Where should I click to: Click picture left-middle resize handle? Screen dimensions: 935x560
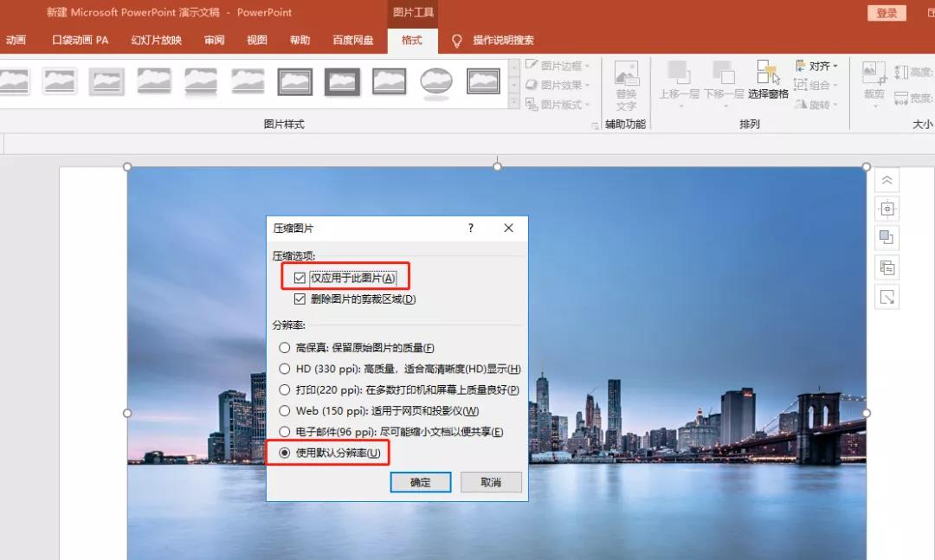(x=127, y=413)
